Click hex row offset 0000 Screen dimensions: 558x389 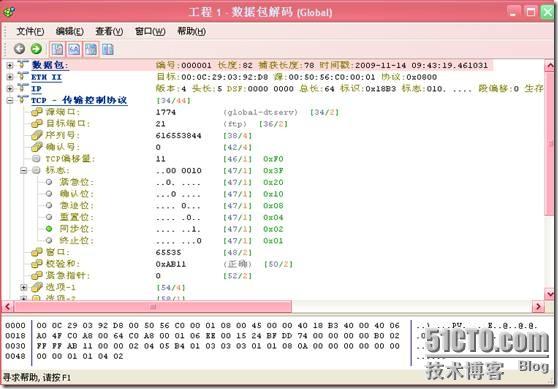(x=15, y=325)
